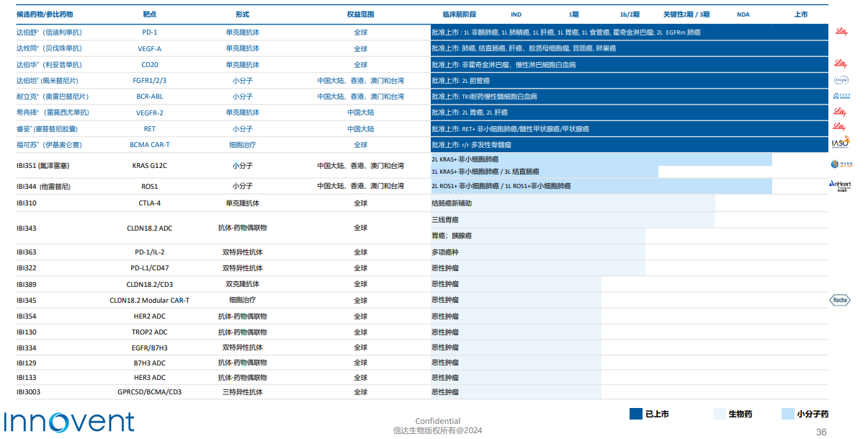
Task: Click the 达伯舒 (信迪利单抗) drug name
Action: (49, 32)
